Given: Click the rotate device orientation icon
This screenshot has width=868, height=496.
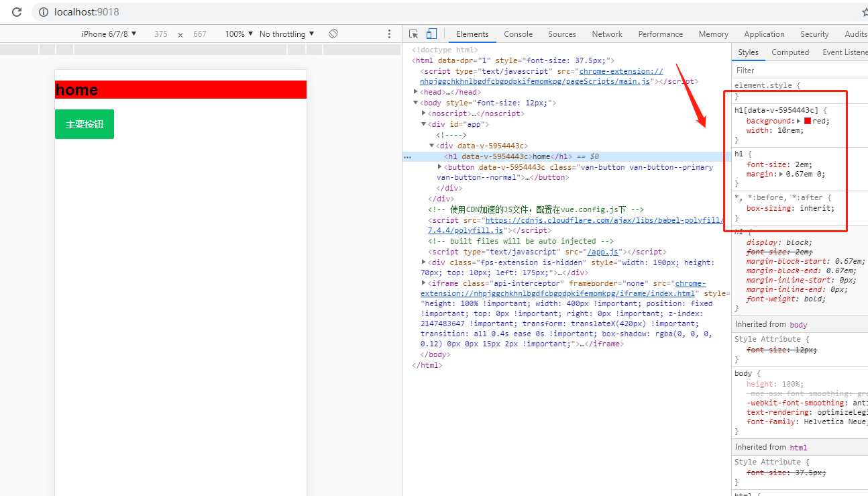Looking at the screenshot, I should (333, 34).
